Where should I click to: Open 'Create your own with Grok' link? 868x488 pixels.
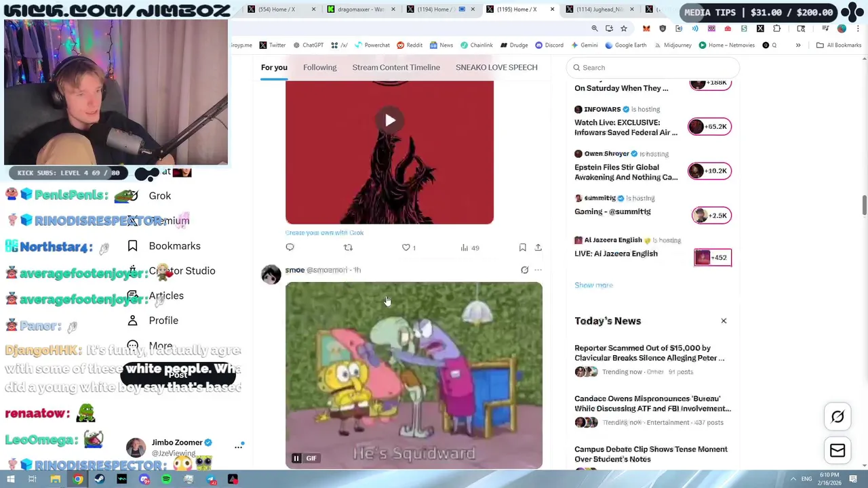325,232
